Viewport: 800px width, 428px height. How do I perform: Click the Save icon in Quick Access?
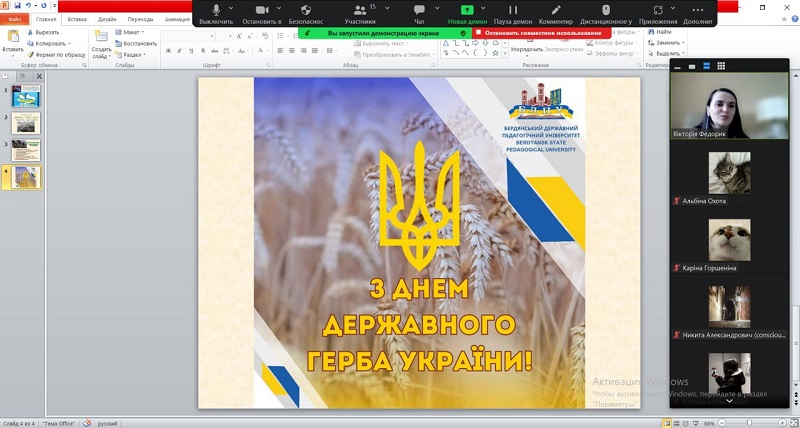pyautogui.click(x=17, y=6)
